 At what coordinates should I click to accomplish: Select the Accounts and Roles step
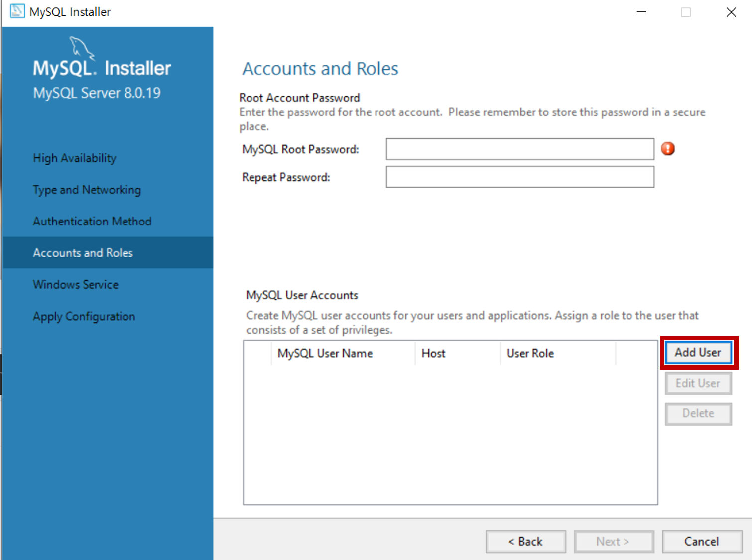pyautogui.click(x=108, y=253)
